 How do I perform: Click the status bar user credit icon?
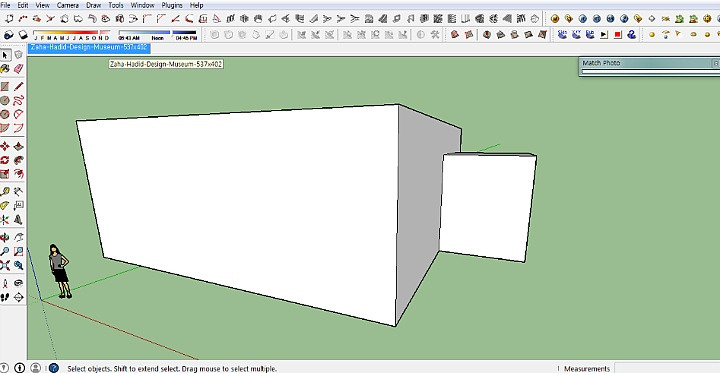pyautogui.click(x=35, y=368)
